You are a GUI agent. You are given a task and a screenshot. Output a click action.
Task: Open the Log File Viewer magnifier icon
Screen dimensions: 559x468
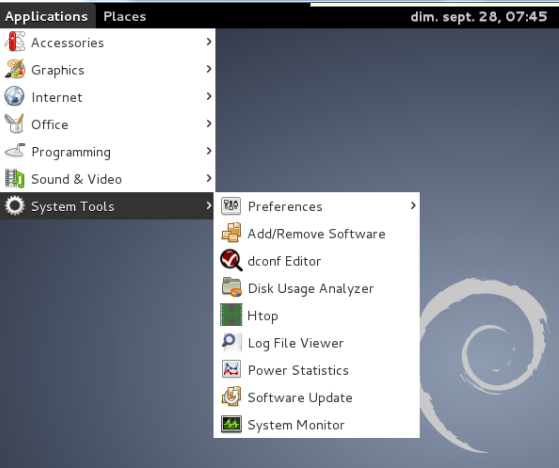(231, 342)
